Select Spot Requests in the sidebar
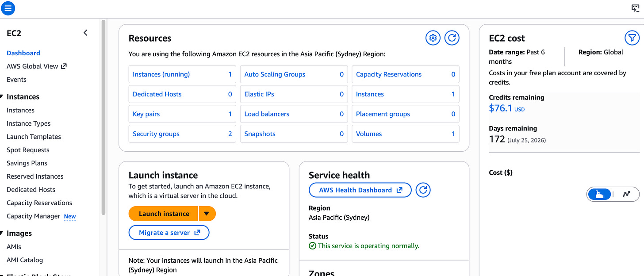Screen dimensions: 644x276 [27, 149]
